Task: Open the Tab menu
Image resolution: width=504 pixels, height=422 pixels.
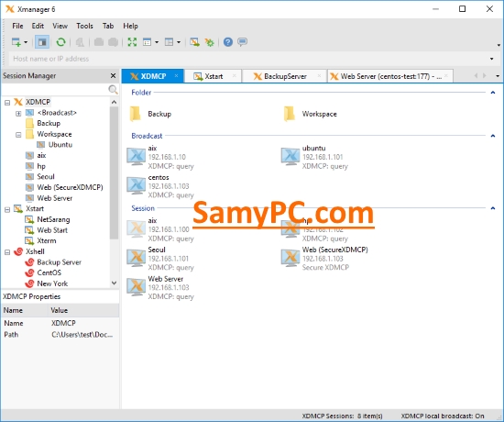Action: [108, 26]
